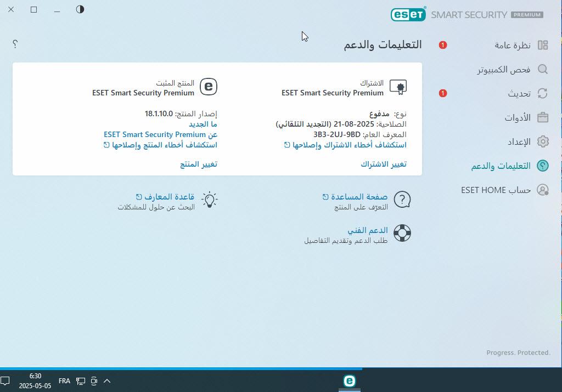The width and height of the screenshot is (562, 392).
Task: Open صفحة المساعدة (Help page) link
Action: coord(355,197)
